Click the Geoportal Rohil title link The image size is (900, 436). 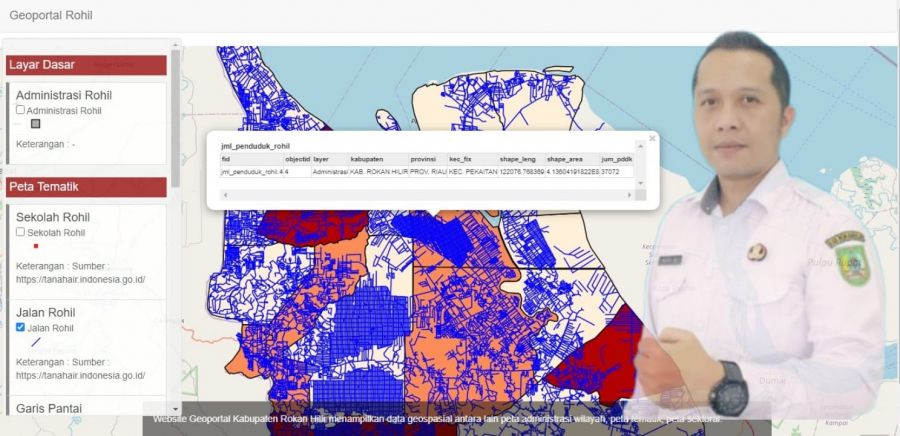tap(51, 15)
